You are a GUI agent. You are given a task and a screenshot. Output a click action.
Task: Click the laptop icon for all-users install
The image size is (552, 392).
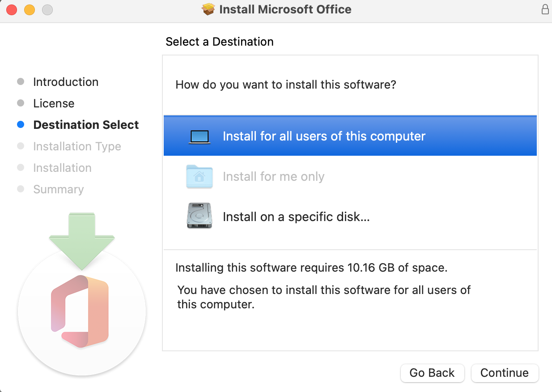[200, 136]
